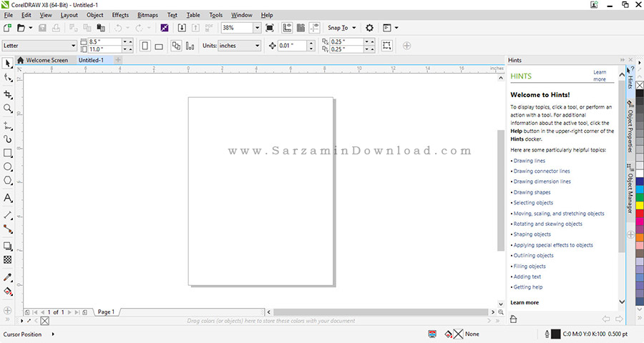Toggle All pages layout button
Image resolution: width=644 pixels, height=343 pixels.
(176, 46)
